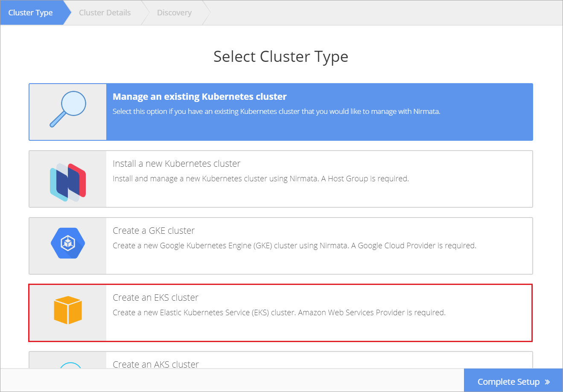Click the Nirmata layered logo icon
Viewport: 563px width, 392px height.
(68, 183)
